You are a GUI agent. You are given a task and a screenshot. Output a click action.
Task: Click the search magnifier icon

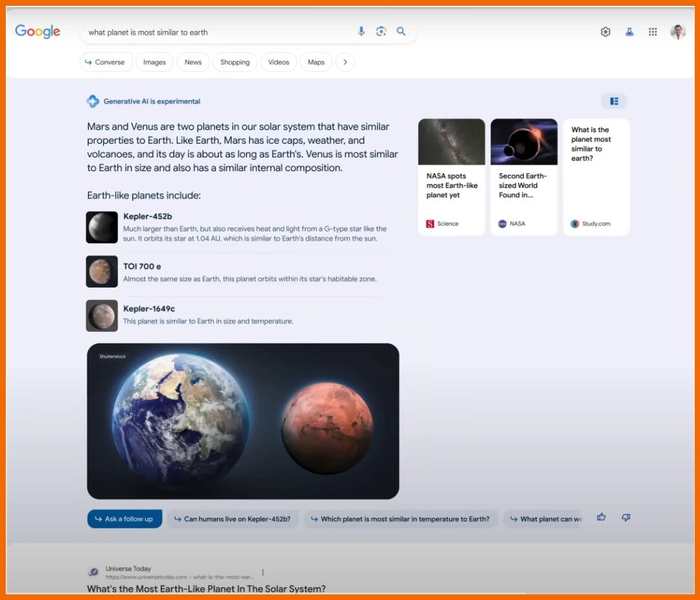401,31
